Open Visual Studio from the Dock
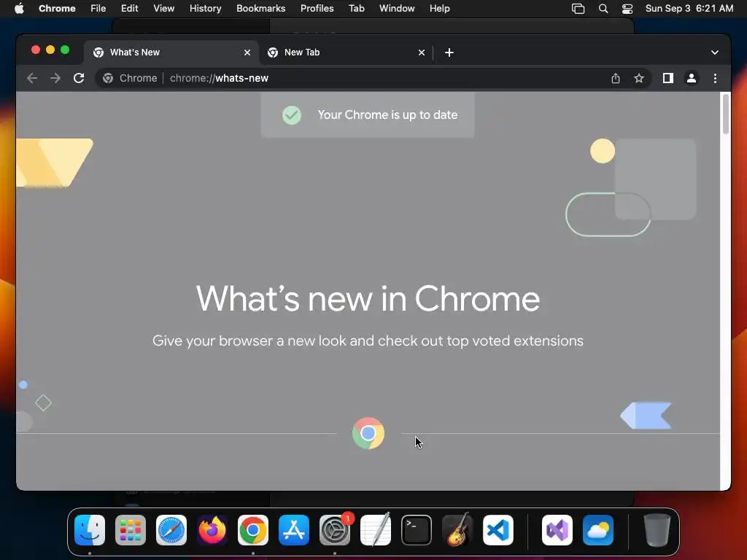This screenshot has width=747, height=560. (557, 530)
